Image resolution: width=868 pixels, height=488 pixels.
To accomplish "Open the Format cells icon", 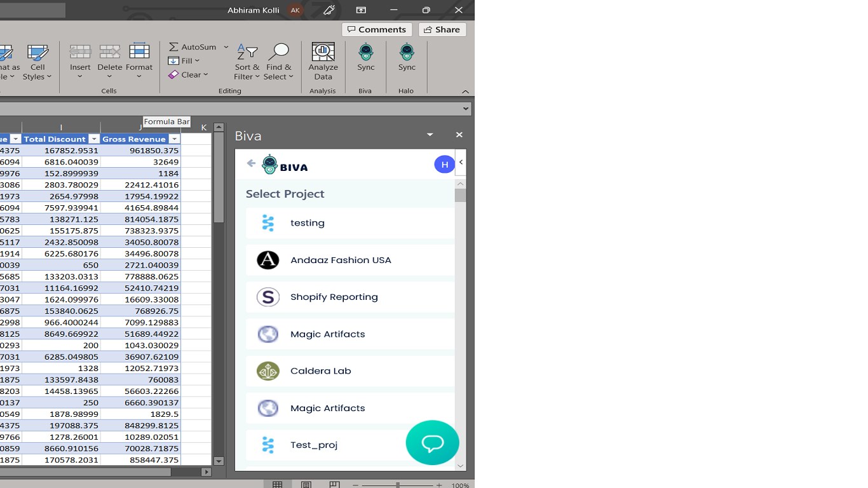I will coord(139,52).
